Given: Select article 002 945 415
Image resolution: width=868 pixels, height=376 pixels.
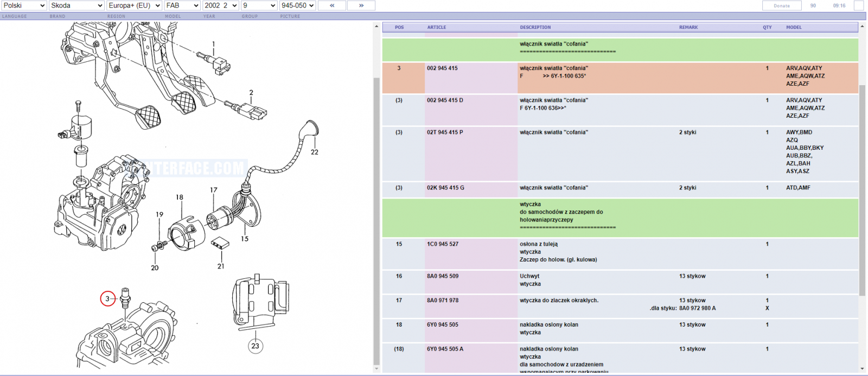Looking at the screenshot, I should 442,68.
